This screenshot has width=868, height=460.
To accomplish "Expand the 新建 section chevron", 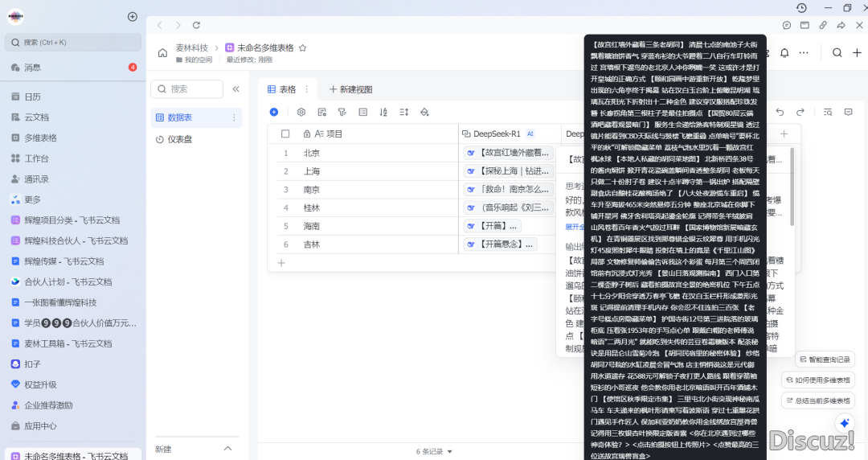I will (x=227, y=448).
